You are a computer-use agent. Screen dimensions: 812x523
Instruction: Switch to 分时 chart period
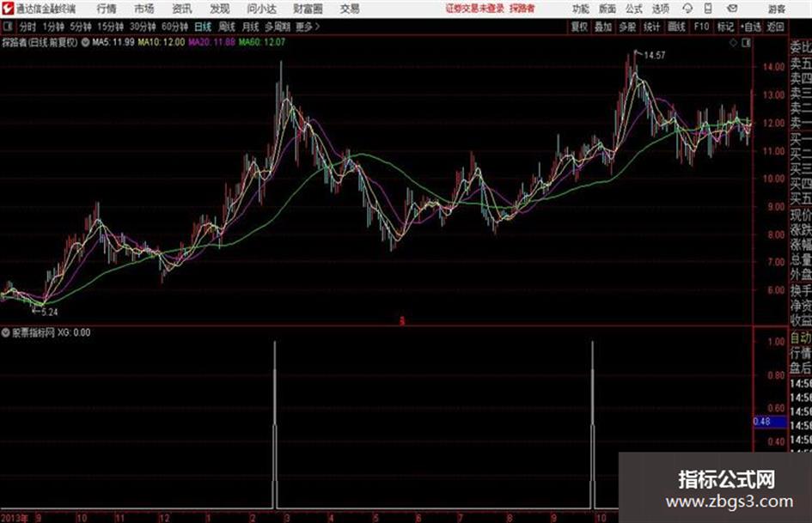[27, 27]
